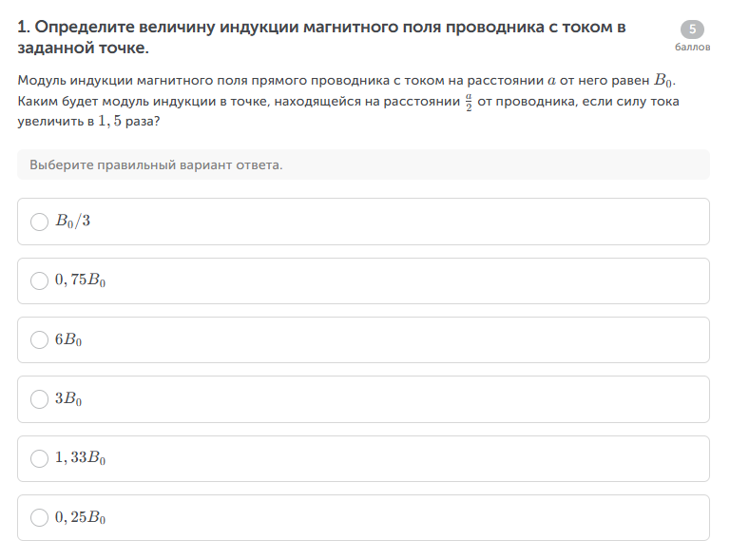This screenshot has width=730, height=560.
Task: Click the "Выберите правильный вариант ответа" hint bar
Action: (363, 164)
